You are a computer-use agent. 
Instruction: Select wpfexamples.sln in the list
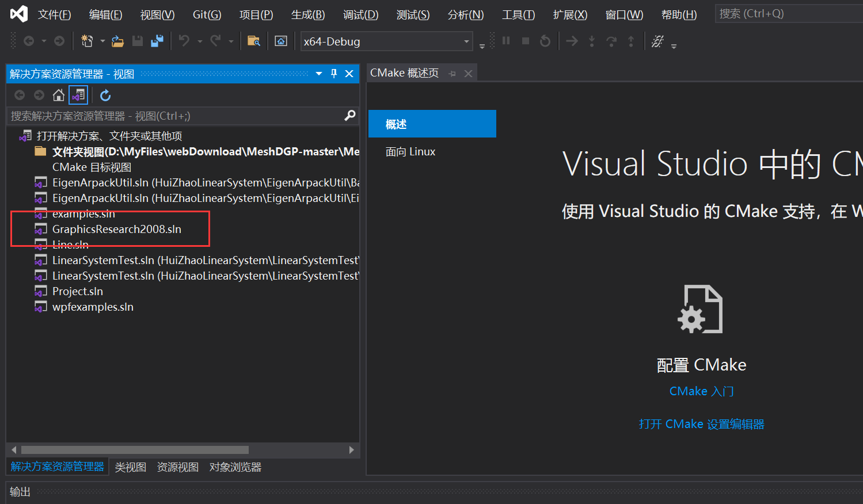point(93,307)
